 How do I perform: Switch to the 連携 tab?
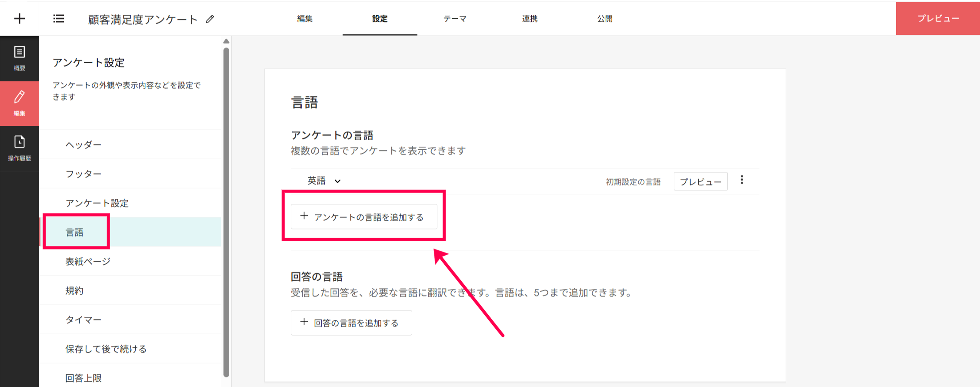[x=530, y=19]
